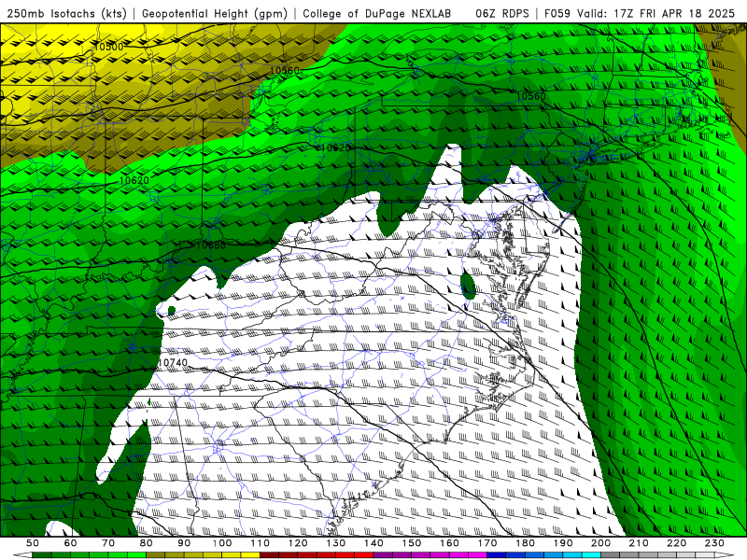Pick the 160 label on the isotach scale
The width and height of the screenshot is (747, 560).
(449, 543)
